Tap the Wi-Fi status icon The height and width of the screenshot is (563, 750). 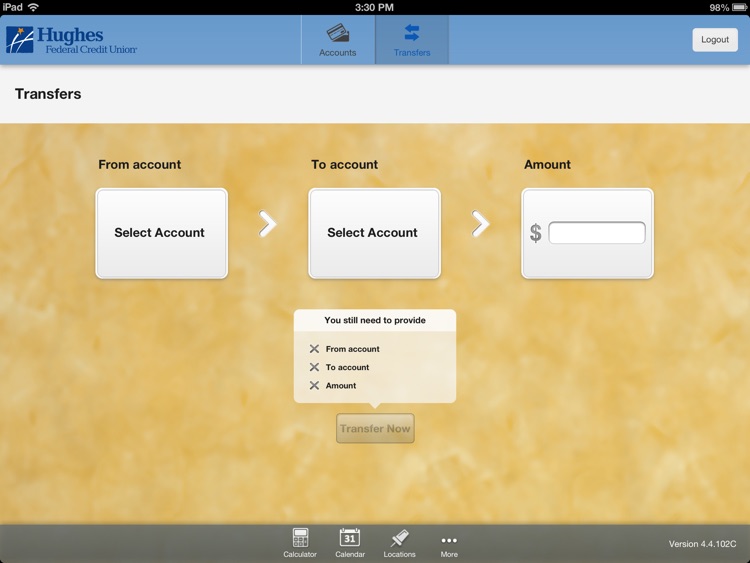click(x=33, y=7)
